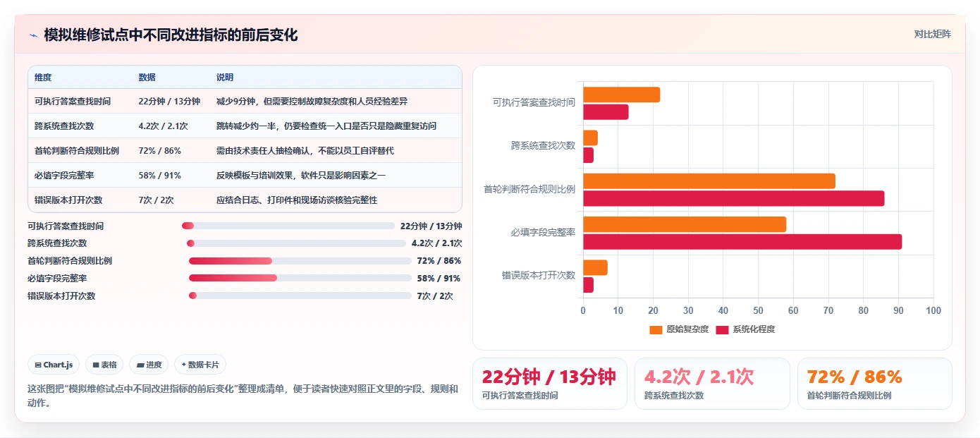980x438 pixels.
Task: Click table value 4.2次 / 2.1次
Action: tap(164, 126)
